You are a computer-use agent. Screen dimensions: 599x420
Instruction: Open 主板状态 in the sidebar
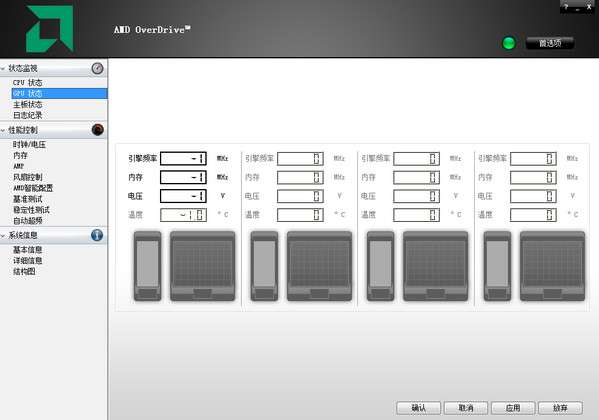(x=28, y=104)
